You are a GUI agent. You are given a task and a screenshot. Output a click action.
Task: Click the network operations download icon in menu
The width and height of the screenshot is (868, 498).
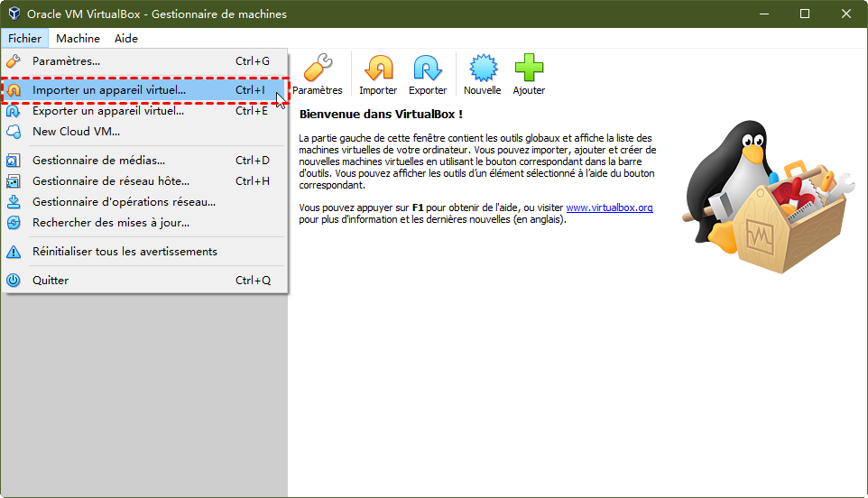14,202
